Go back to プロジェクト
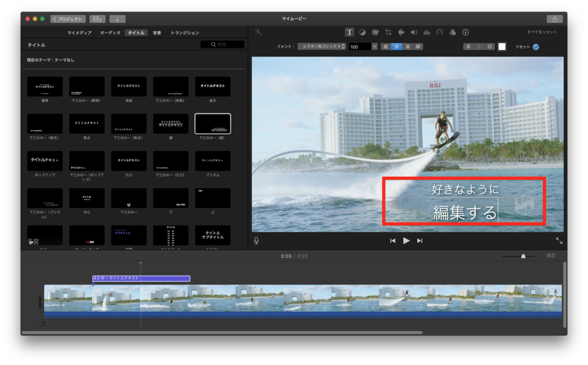The height and width of the screenshot is (365, 588). [x=68, y=19]
